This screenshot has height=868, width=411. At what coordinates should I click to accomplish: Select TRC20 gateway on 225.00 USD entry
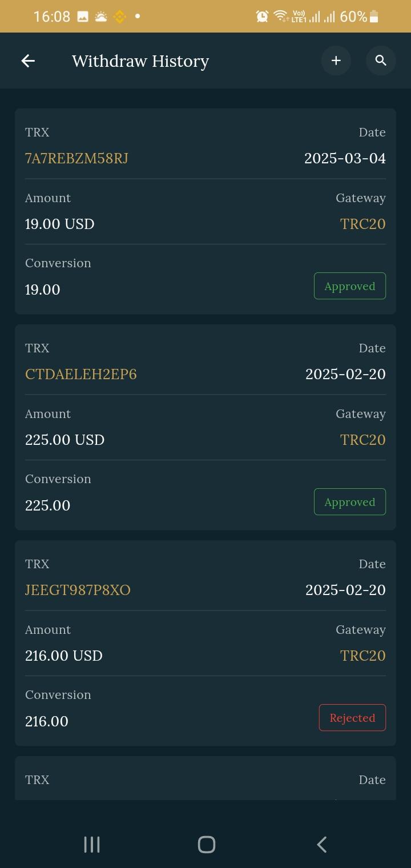pos(362,440)
